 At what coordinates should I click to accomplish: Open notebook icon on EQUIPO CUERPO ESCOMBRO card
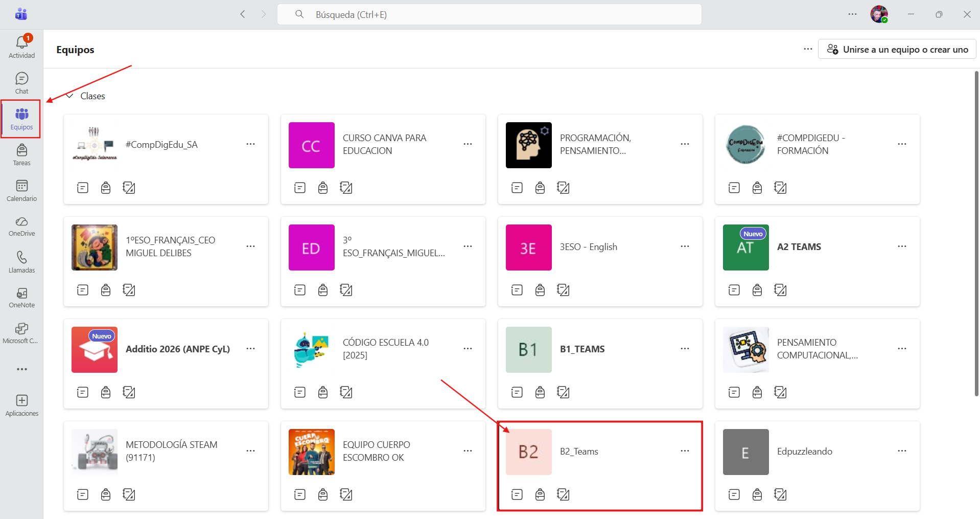tap(346, 494)
